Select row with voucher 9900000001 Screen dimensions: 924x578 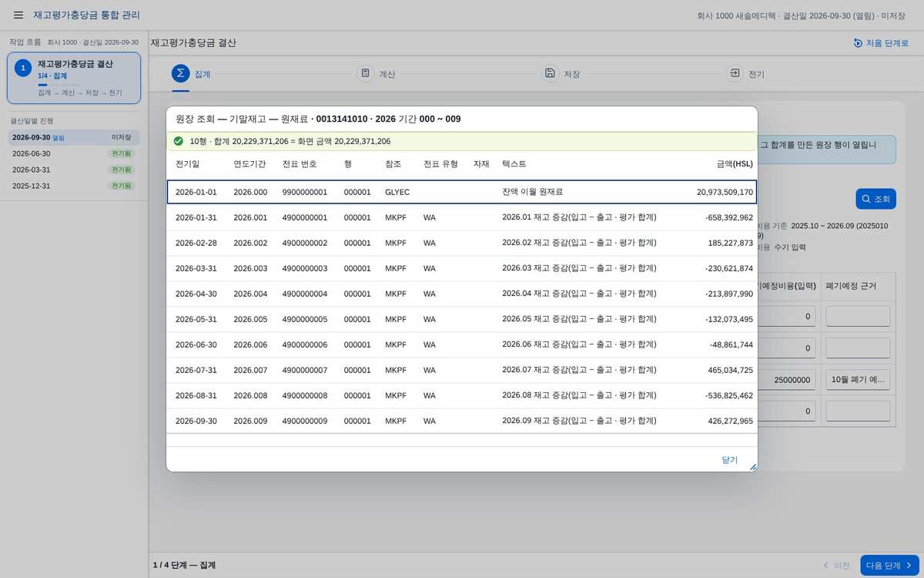point(462,192)
